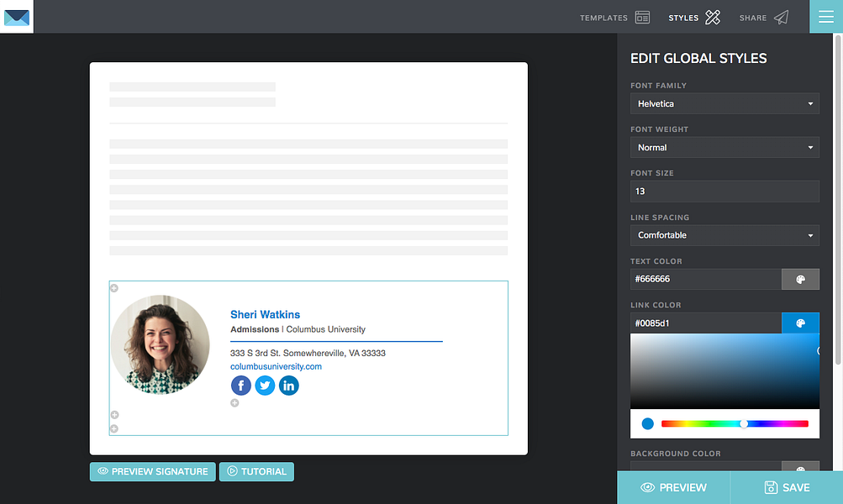The height and width of the screenshot is (504, 843).
Task: Click the Preview button in the sidebar
Action: pyautogui.click(x=673, y=487)
